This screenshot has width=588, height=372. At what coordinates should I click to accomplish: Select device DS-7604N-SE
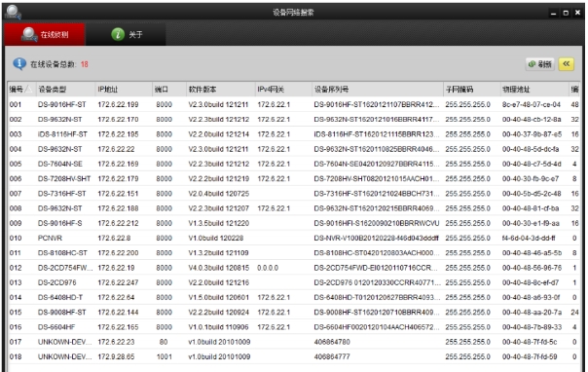tap(60, 164)
